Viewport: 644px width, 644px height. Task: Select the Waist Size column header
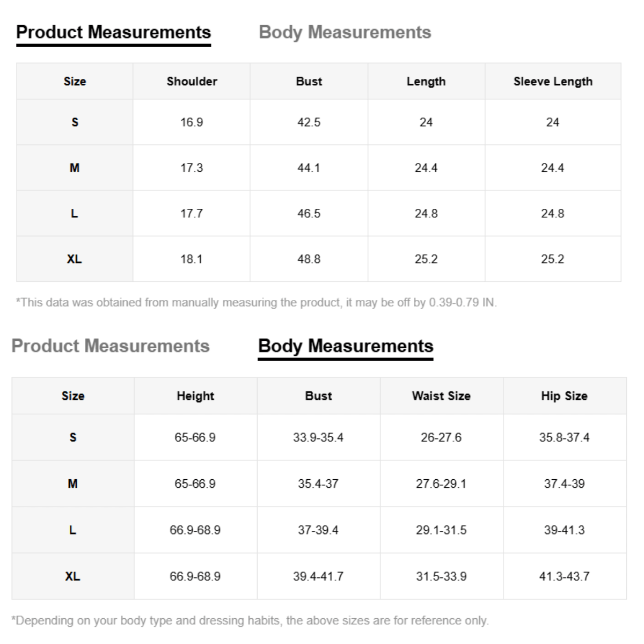click(x=441, y=396)
